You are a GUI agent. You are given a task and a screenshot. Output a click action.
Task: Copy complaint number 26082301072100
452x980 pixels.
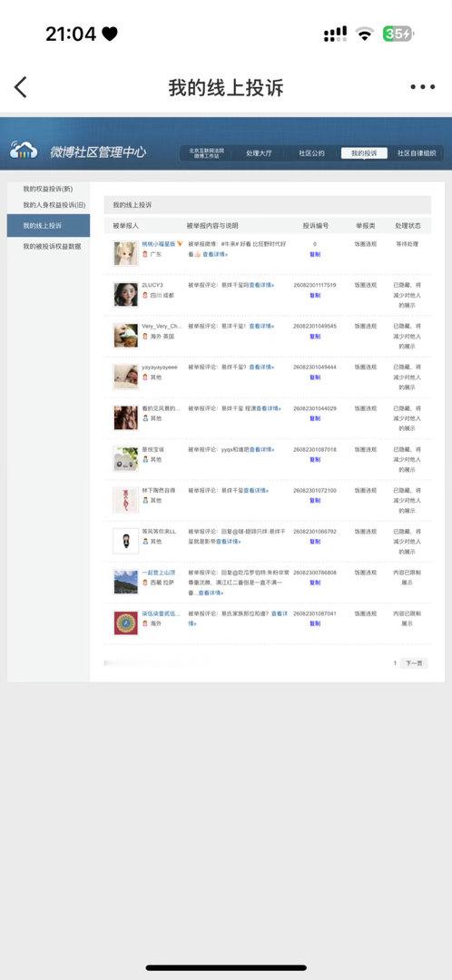pyautogui.click(x=314, y=501)
